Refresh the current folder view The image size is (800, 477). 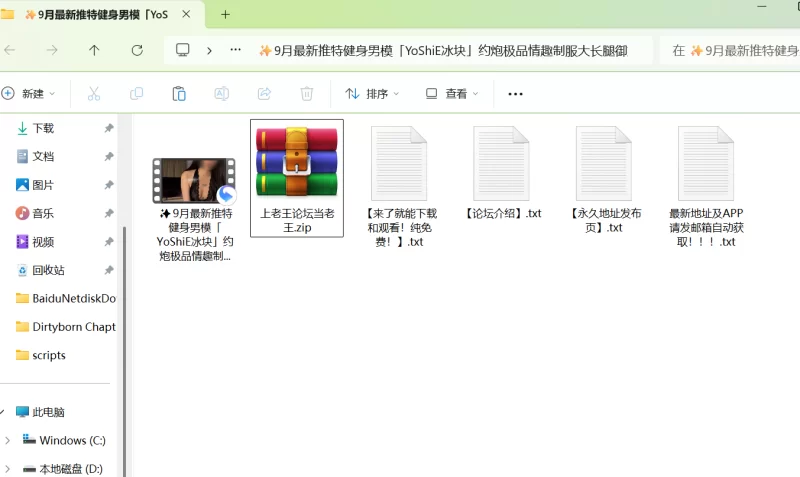point(137,50)
